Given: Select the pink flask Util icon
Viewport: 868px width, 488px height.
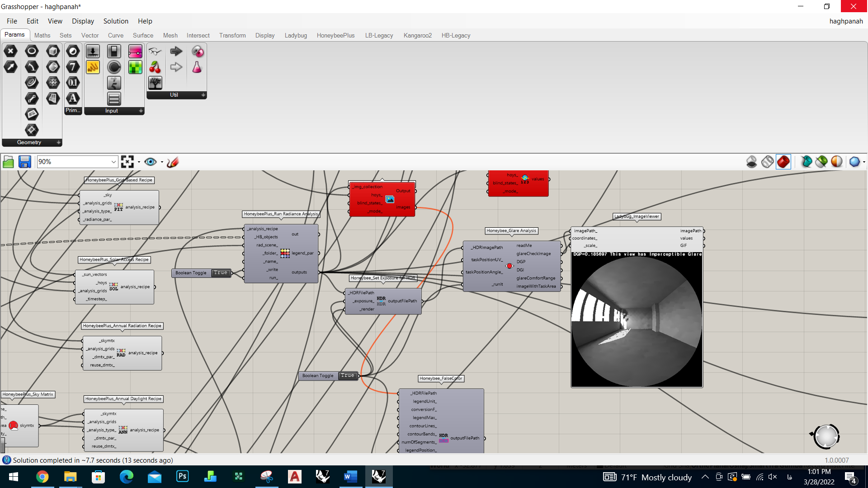Looking at the screenshot, I should (x=197, y=67).
